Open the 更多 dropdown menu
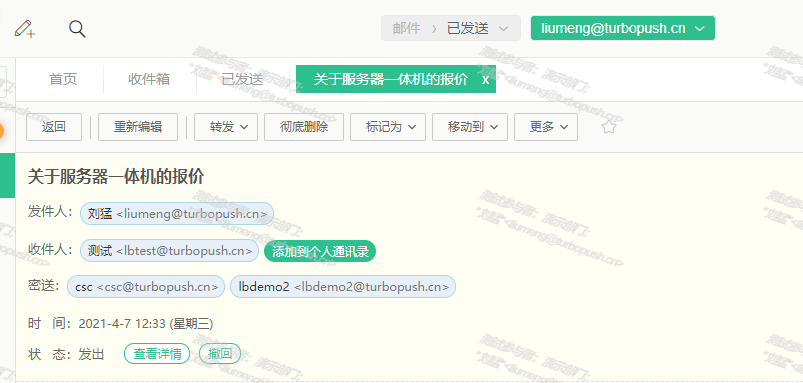 [x=546, y=127]
